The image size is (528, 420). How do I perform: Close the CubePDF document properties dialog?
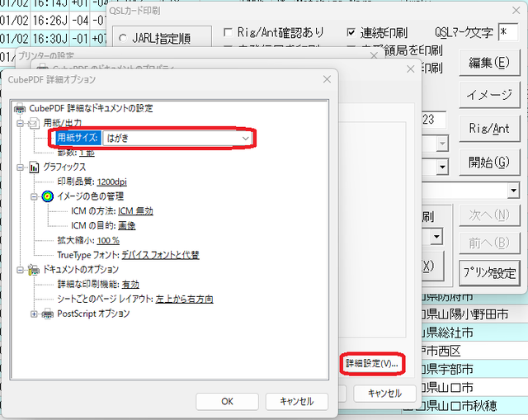(x=410, y=69)
